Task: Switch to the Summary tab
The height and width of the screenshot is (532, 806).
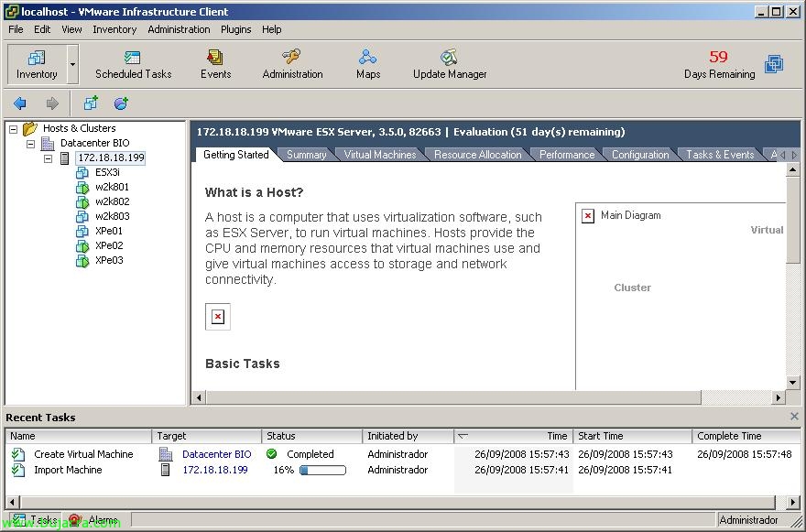Action: click(x=306, y=155)
